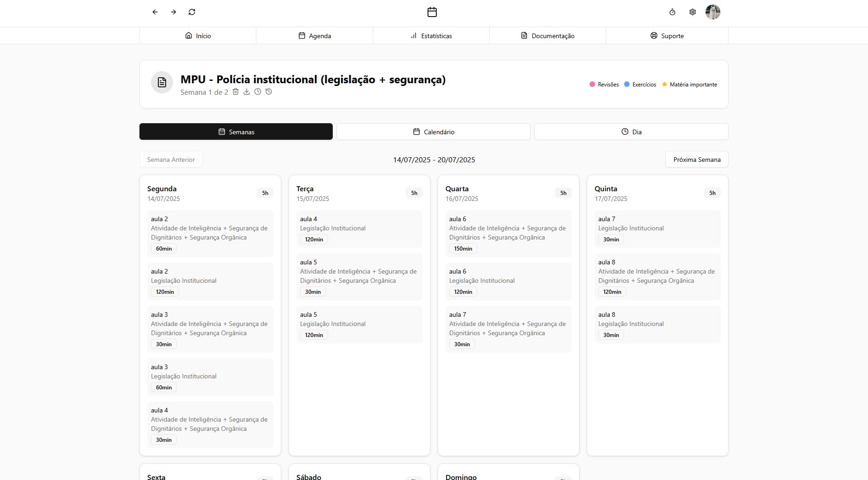Open the Documentação tab

[548, 35]
